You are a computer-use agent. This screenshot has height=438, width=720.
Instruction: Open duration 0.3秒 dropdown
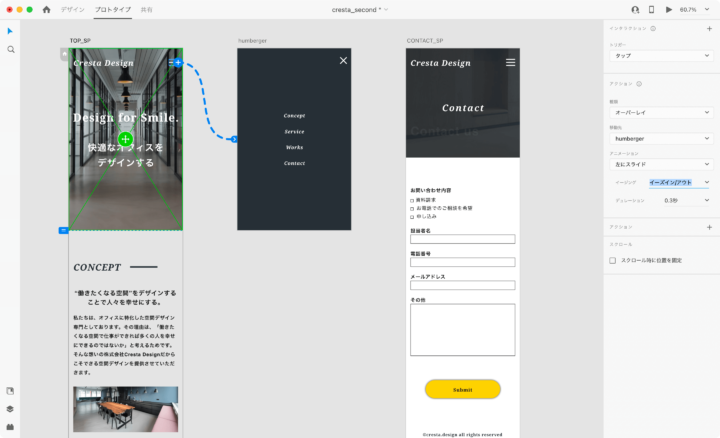pyautogui.click(x=686, y=201)
